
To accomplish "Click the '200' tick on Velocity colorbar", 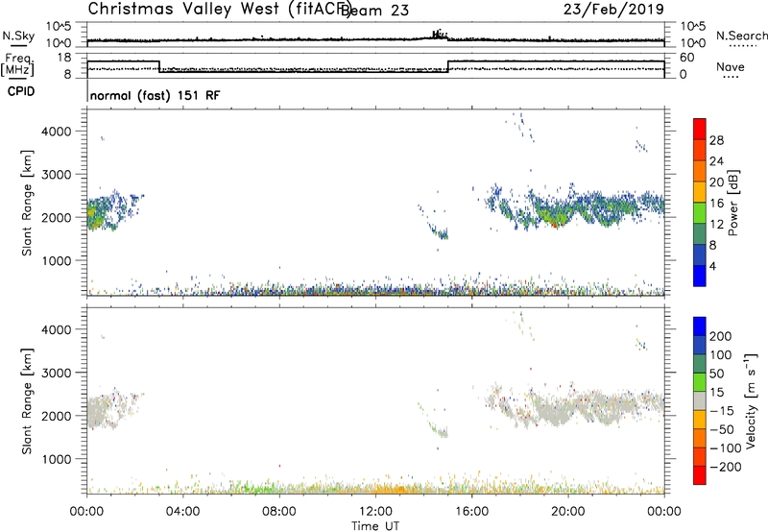I will (x=720, y=336).
